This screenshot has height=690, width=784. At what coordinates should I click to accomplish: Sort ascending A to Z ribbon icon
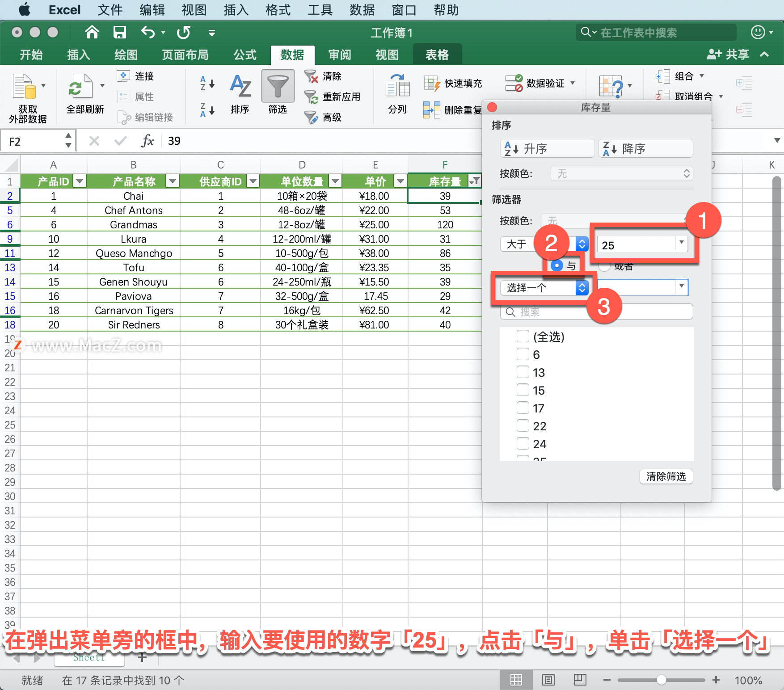207,83
